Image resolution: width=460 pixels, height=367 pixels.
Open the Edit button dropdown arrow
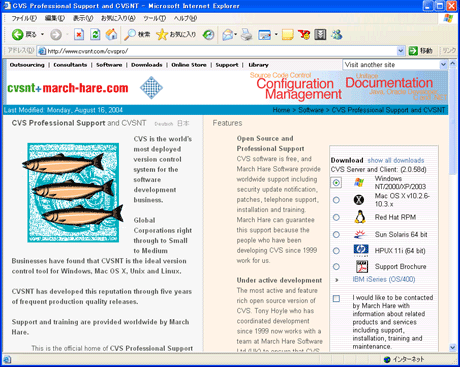[276, 34]
